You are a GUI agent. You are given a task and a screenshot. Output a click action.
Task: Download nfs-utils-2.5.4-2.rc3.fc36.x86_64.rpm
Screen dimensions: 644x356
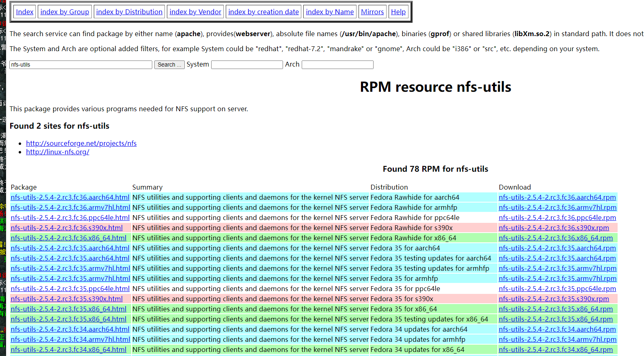coord(556,238)
